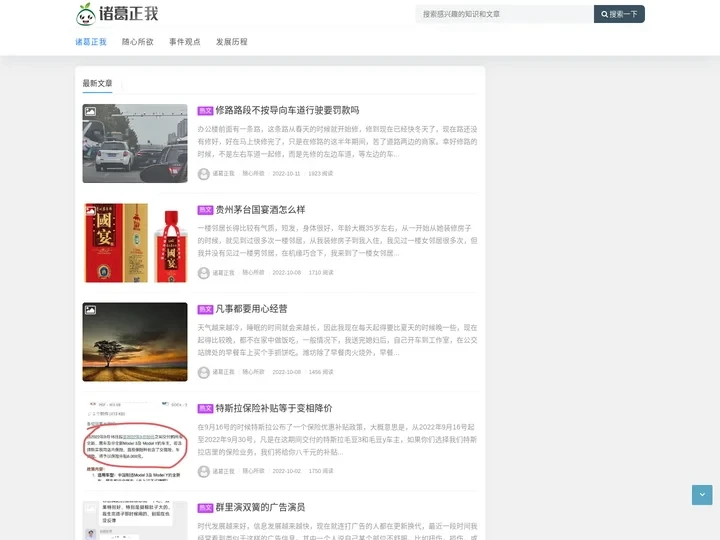The width and height of the screenshot is (720, 540).
Task: Click author name 诸葛正我 under 贵州茅台 article
Action: click(224, 273)
